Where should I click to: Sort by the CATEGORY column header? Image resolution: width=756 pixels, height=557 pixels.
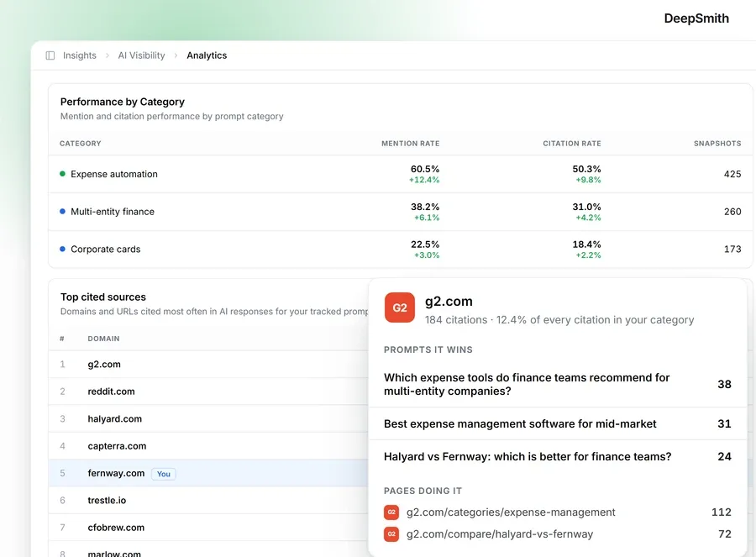tap(81, 143)
